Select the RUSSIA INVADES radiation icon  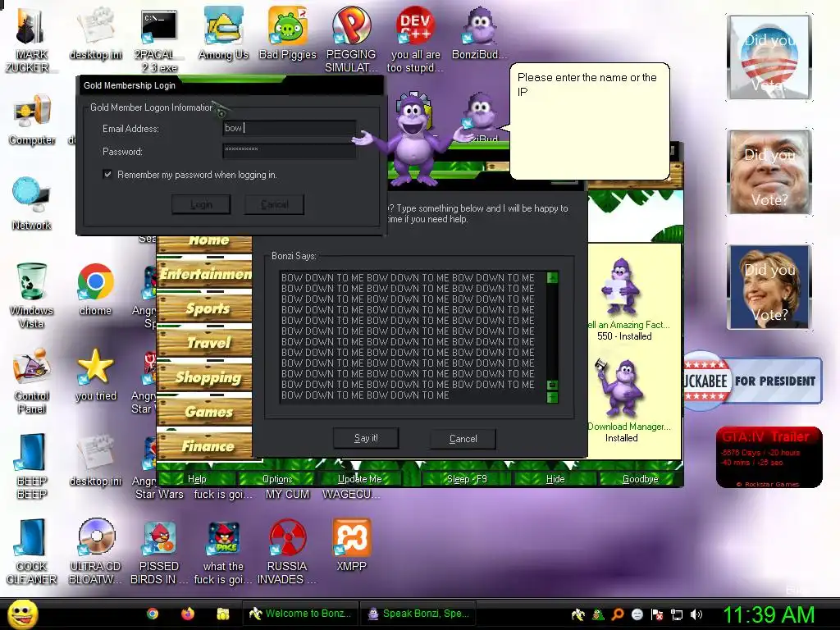pos(287,552)
